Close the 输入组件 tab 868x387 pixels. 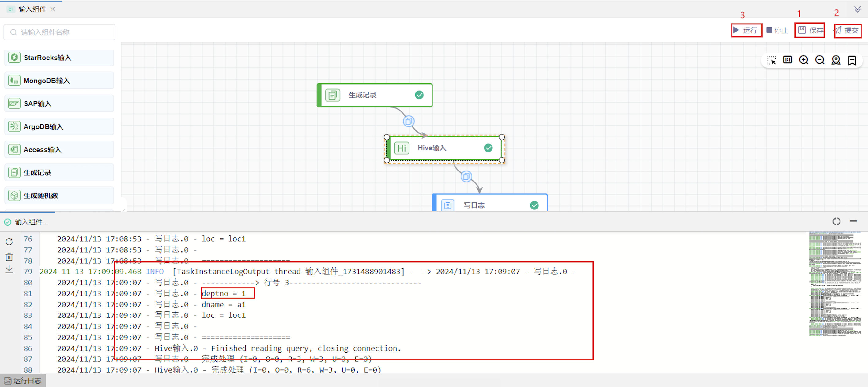pyautogui.click(x=53, y=9)
